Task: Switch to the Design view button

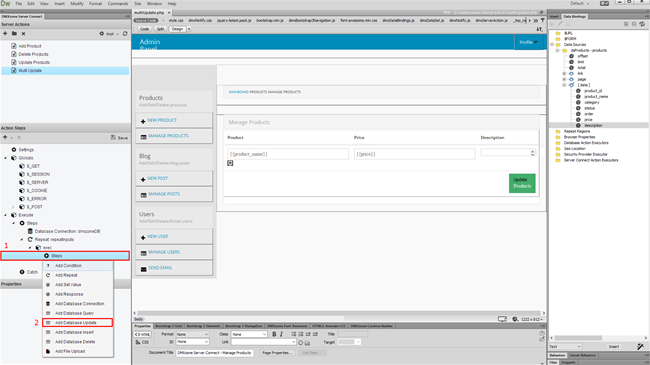Action: [177, 29]
